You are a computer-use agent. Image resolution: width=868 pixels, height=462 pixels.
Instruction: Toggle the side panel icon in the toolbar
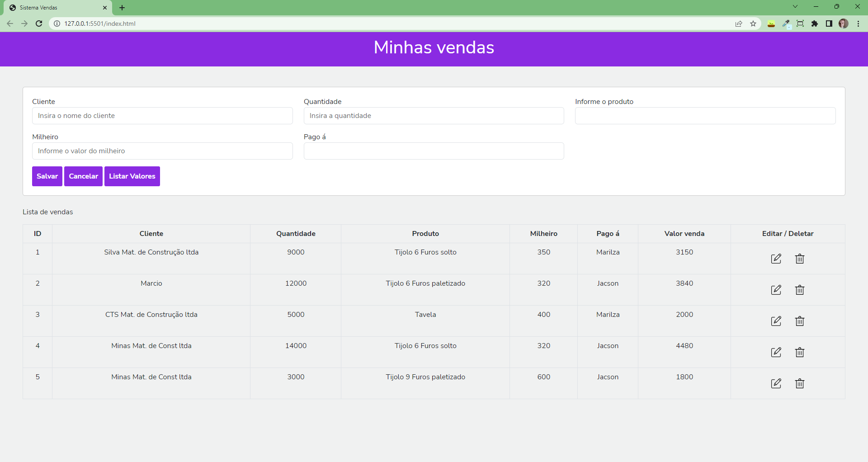click(829, 24)
